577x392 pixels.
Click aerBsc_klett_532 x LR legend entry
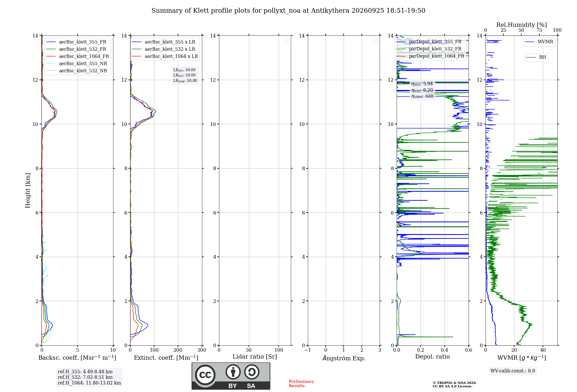coord(164,49)
